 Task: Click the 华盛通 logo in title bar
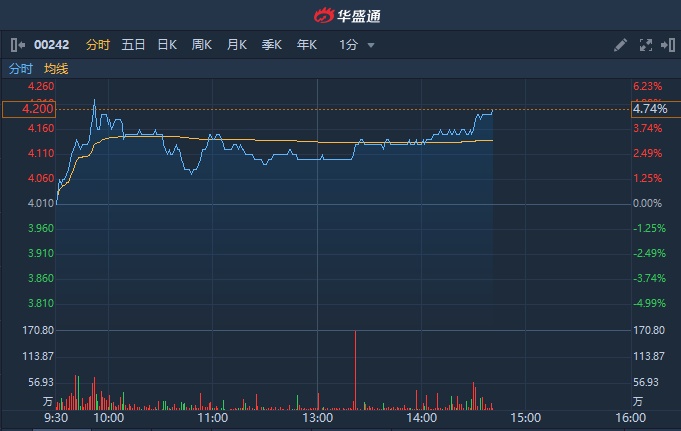click(339, 15)
